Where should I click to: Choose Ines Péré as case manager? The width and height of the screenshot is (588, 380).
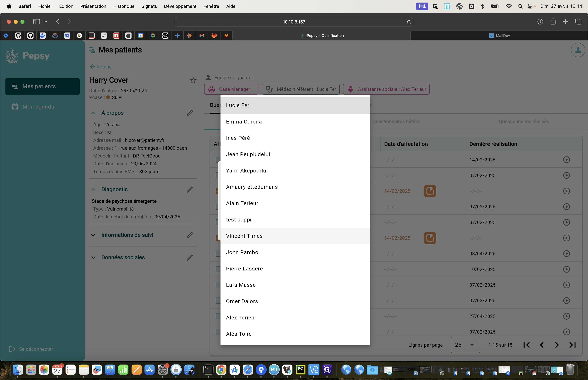pos(295,138)
